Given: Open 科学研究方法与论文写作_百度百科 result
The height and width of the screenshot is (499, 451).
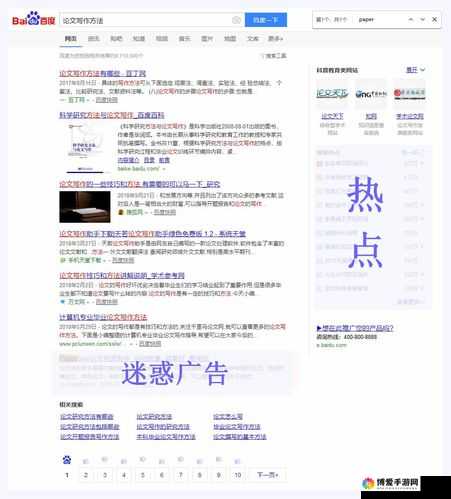Looking at the screenshot, I should point(112,115).
